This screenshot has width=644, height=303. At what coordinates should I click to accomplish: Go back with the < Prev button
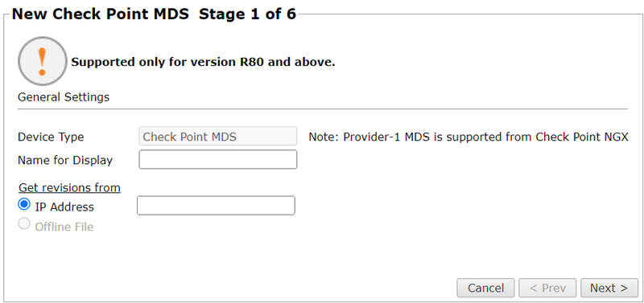547,288
